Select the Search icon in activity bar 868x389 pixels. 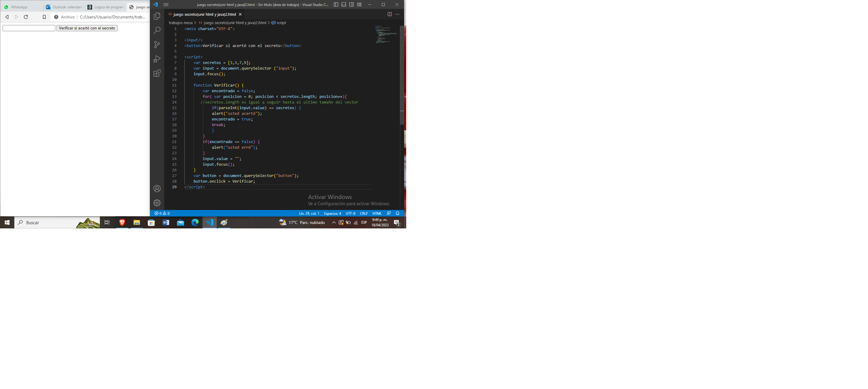[x=157, y=30]
